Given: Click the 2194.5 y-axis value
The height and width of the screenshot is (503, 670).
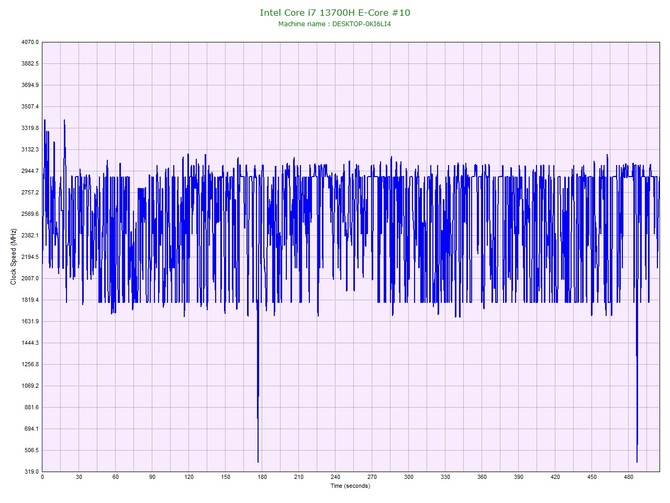Looking at the screenshot, I should (30, 257).
